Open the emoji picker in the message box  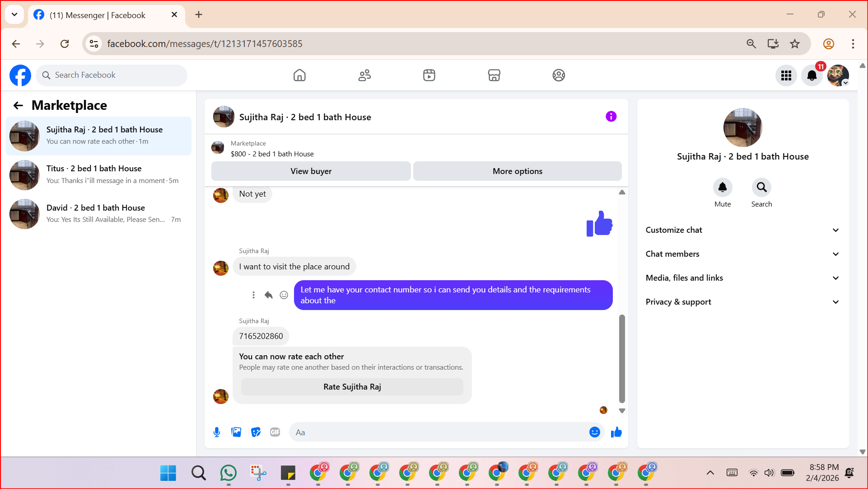594,432
